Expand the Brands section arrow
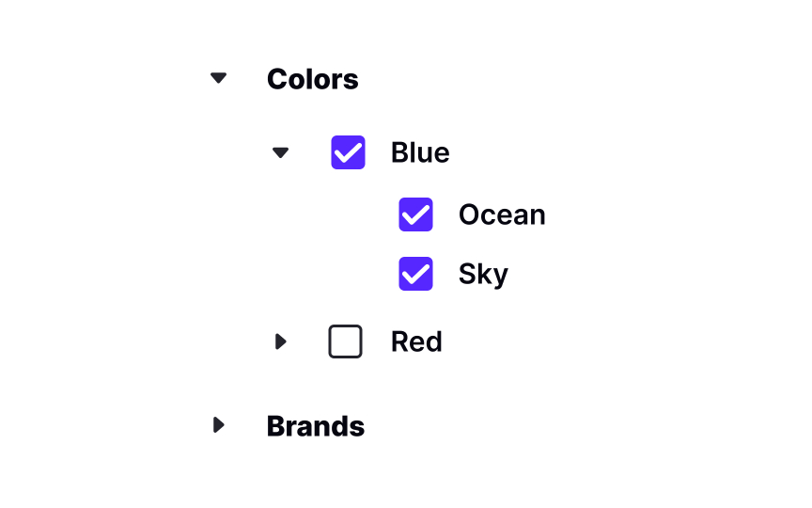The width and height of the screenshot is (812, 508). pos(219,425)
